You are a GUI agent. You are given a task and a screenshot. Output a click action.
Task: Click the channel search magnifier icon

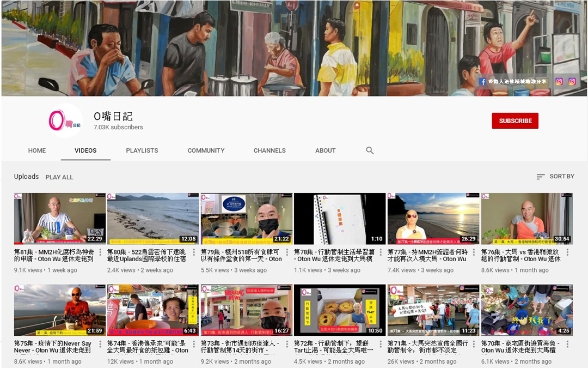[x=370, y=150]
